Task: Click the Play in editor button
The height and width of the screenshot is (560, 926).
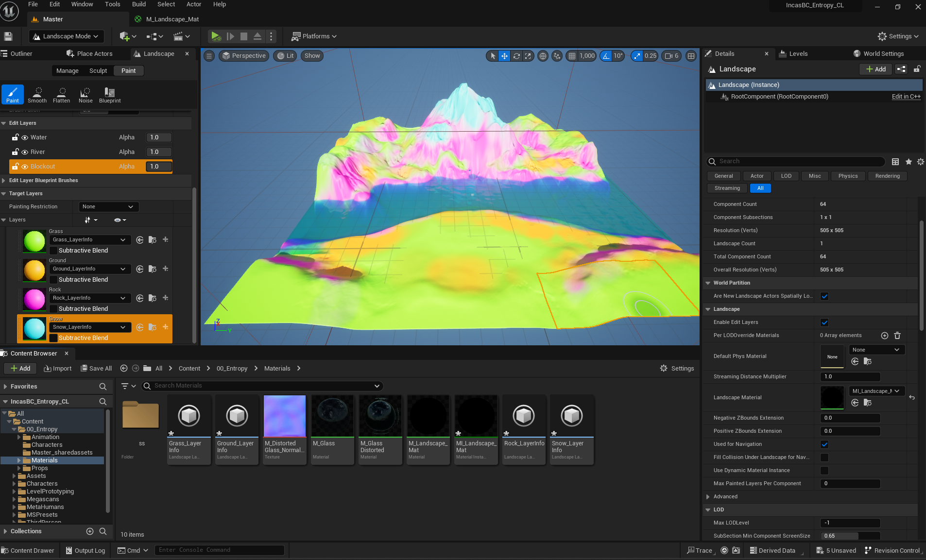Action: (215, 36)
